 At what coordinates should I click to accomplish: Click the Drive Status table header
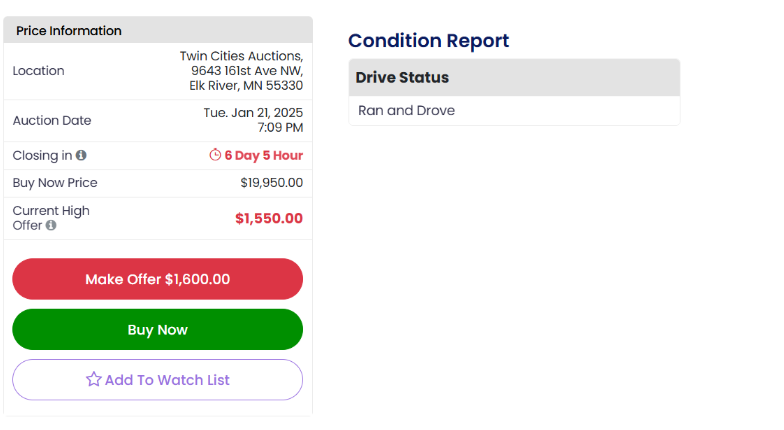402,77
